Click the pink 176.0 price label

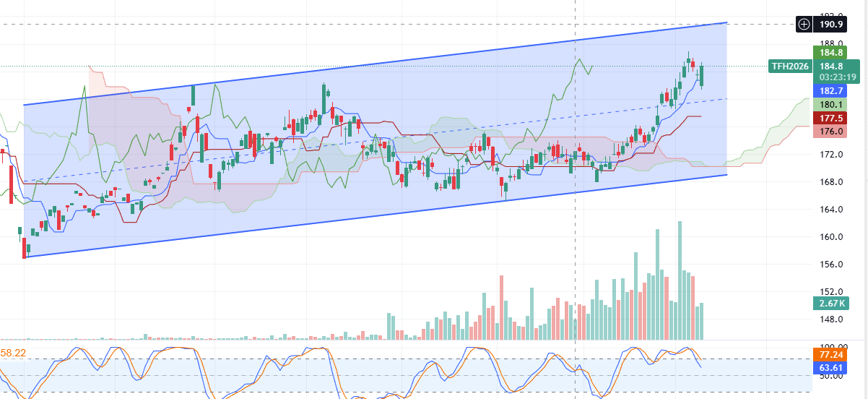click(830, 131)
